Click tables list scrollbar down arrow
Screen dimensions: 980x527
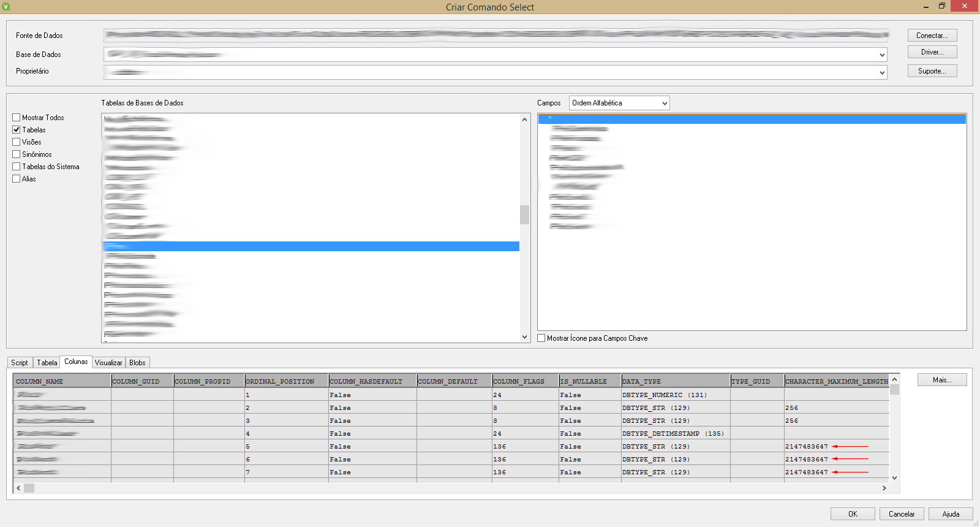point(524,336)
